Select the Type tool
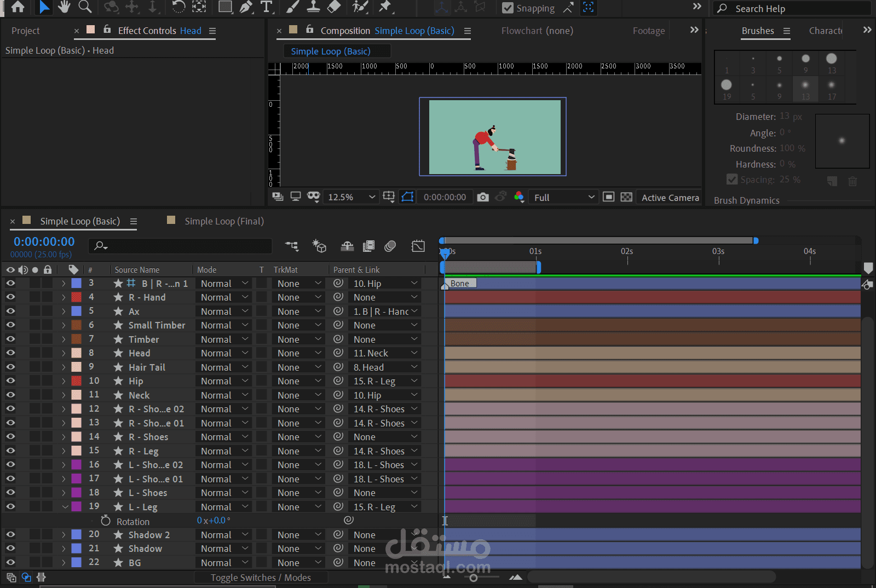 pos(266,7)
